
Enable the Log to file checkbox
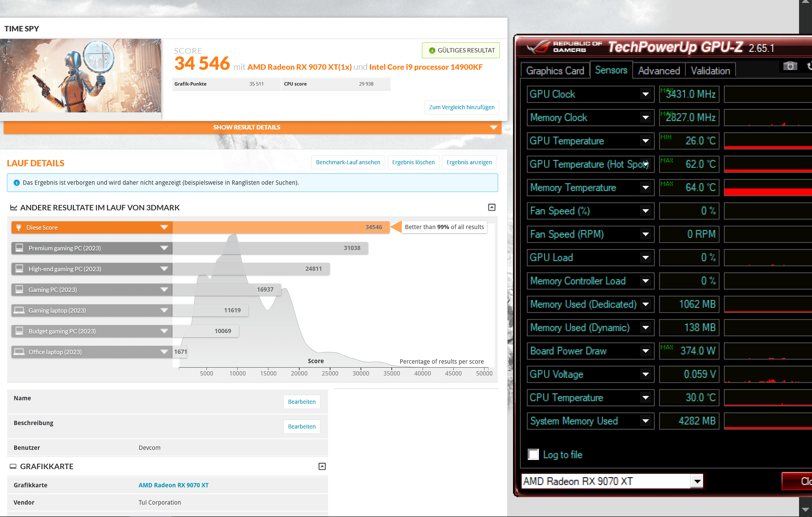533,454
